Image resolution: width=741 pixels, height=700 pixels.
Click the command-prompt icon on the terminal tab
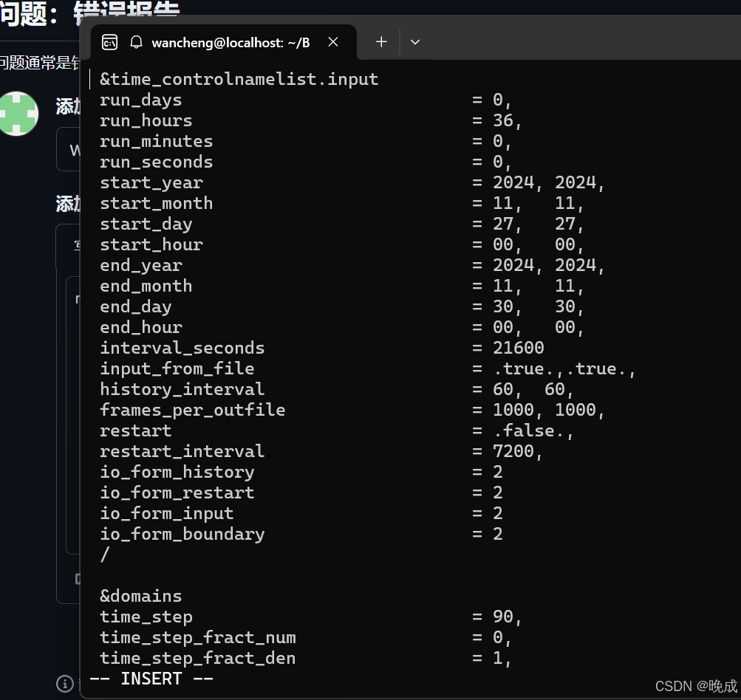pyautogui.click(x=109, y=42)
